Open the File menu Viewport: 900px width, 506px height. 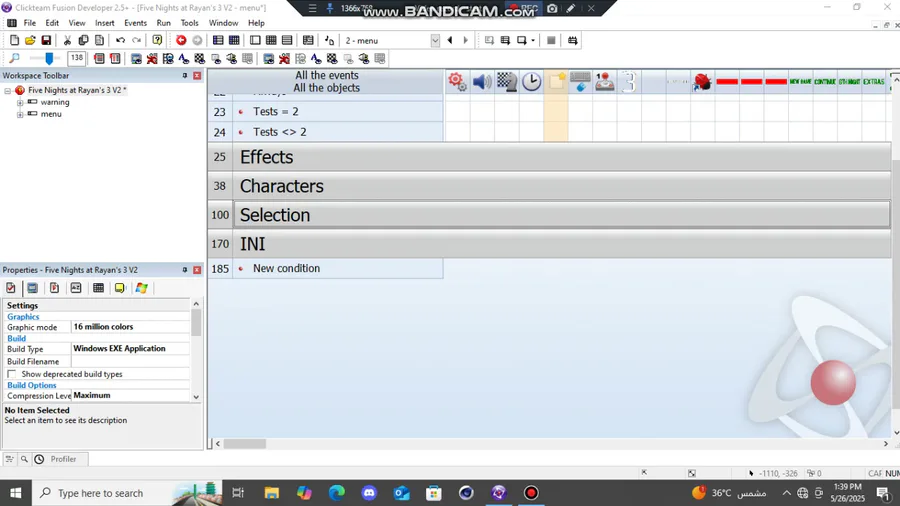(29, 23)
